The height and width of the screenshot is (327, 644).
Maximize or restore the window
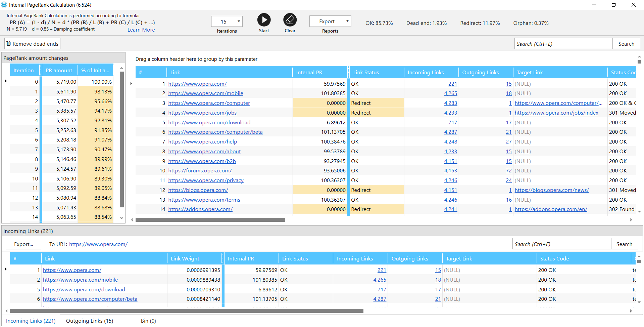[614, 5]
